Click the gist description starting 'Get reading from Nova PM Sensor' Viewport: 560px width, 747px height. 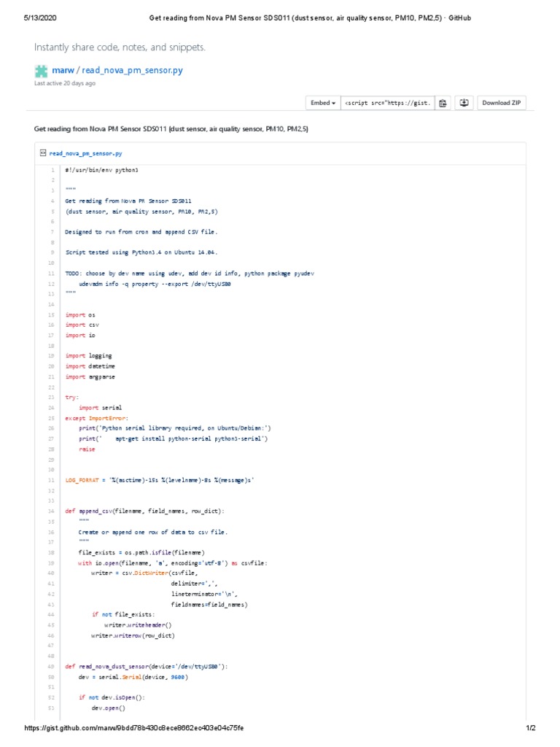(171, 129)
